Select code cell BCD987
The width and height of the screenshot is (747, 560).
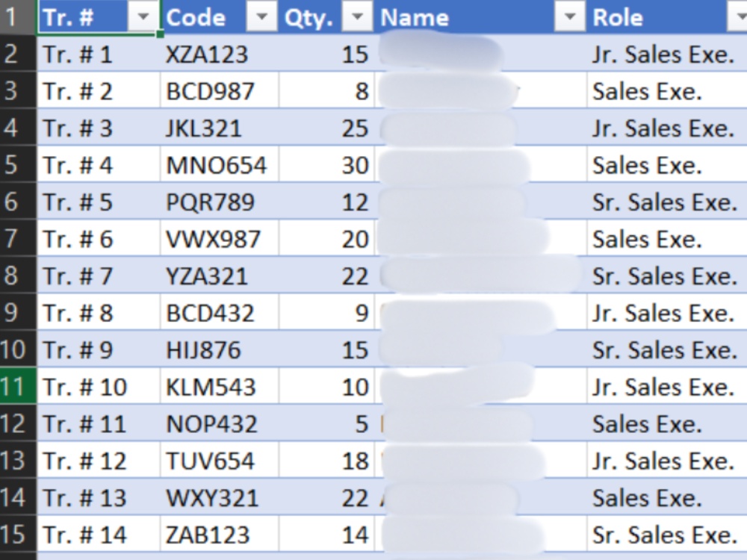click(220, 90)
